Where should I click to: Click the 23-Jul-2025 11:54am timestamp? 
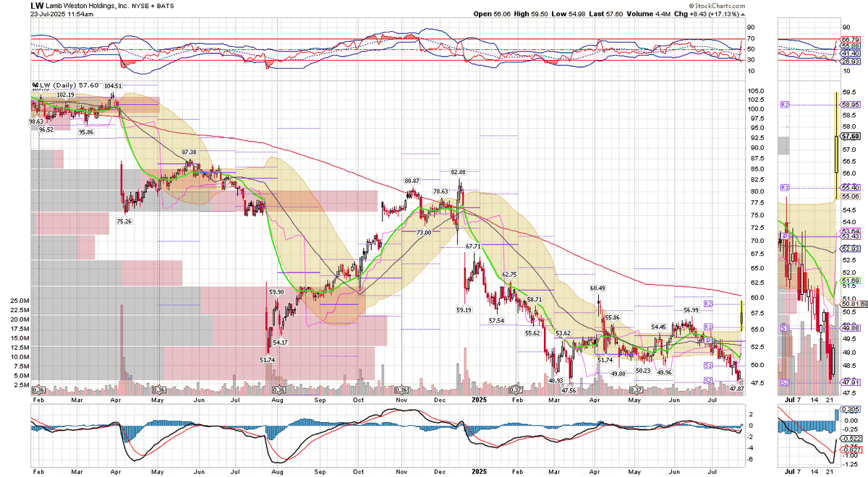coord(61,14)
